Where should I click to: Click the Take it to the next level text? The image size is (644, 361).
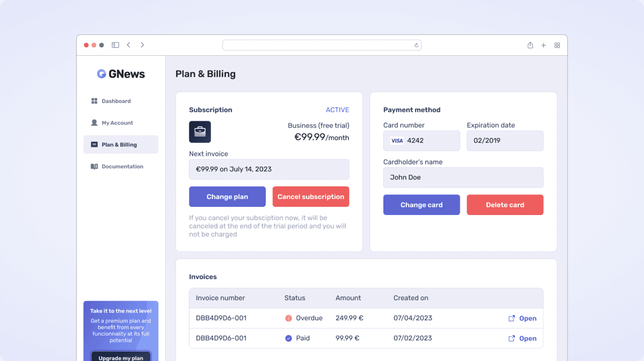(121, 311)
